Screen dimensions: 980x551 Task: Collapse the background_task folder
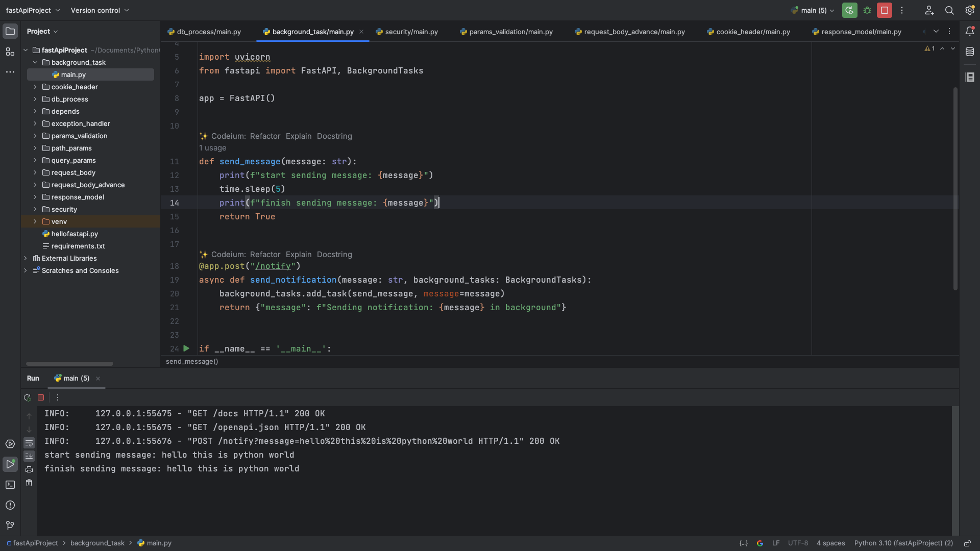click(35, 62)
